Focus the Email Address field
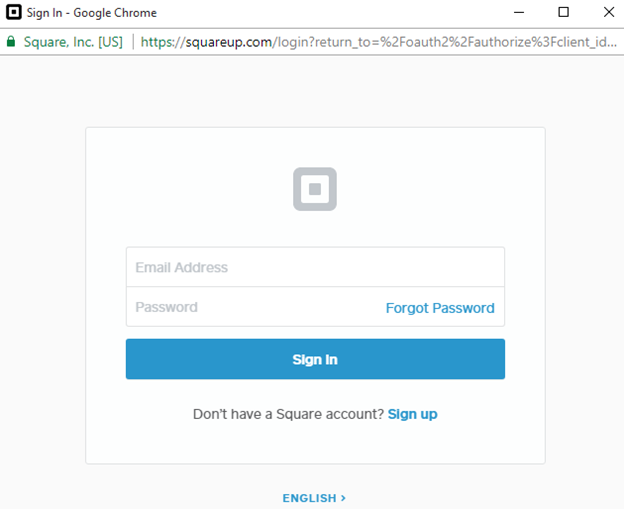The height and width of the screenshot is (509, 624). (x=314, y=267)
